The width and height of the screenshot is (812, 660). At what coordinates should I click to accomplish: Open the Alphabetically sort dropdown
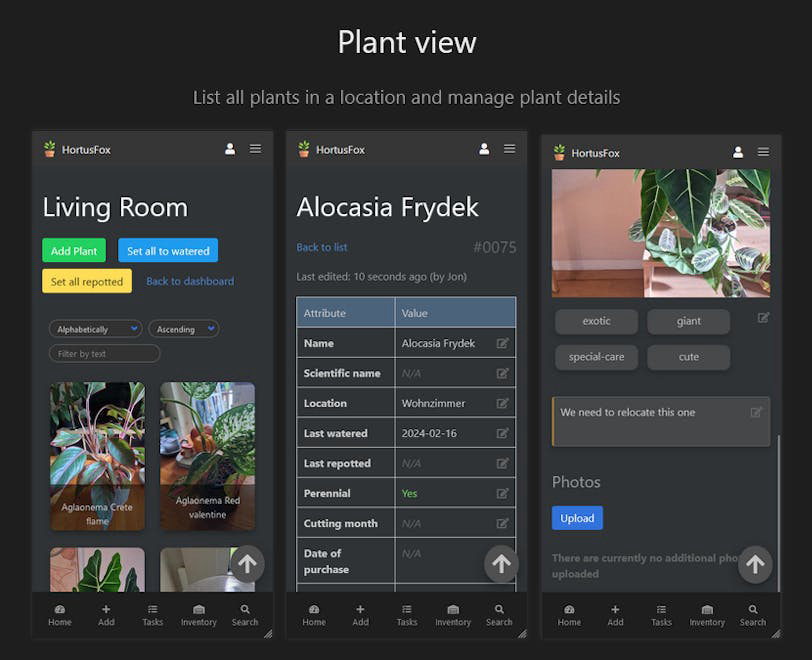click(96, 329)
